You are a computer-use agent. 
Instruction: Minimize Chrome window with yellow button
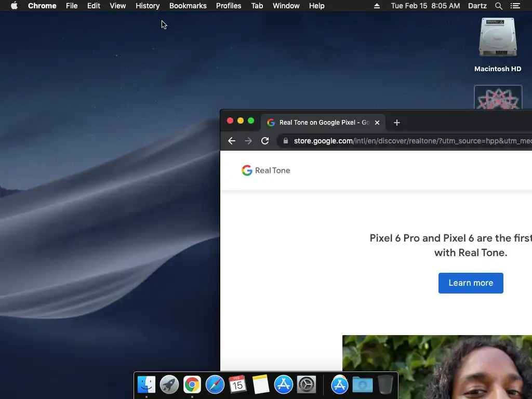(241, 121)
